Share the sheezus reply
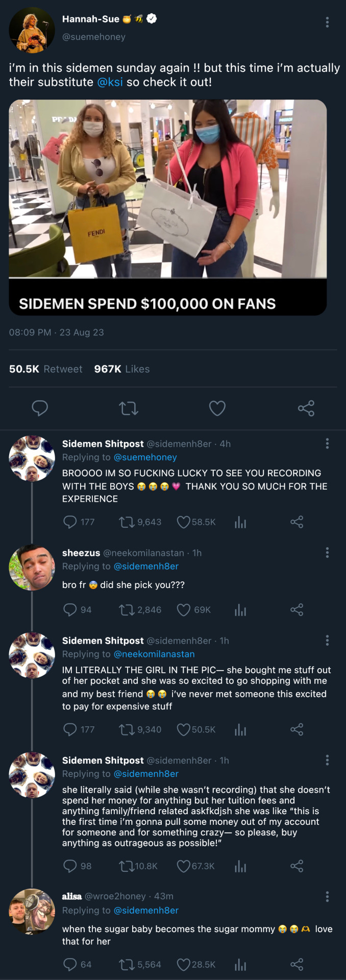This screenshot has height=980, width=346. click(x=297, y=610)
